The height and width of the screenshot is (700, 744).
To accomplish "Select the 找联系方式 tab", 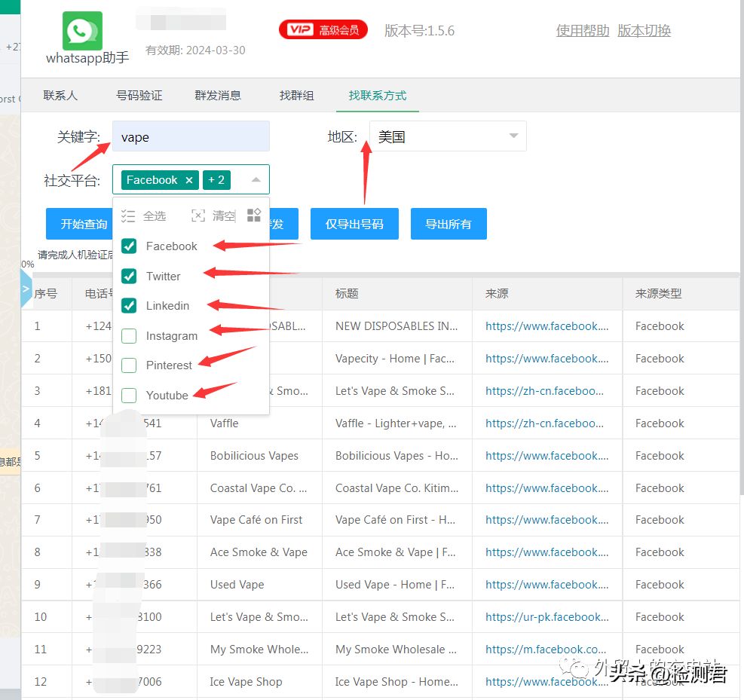I will [x=377, y=96].
